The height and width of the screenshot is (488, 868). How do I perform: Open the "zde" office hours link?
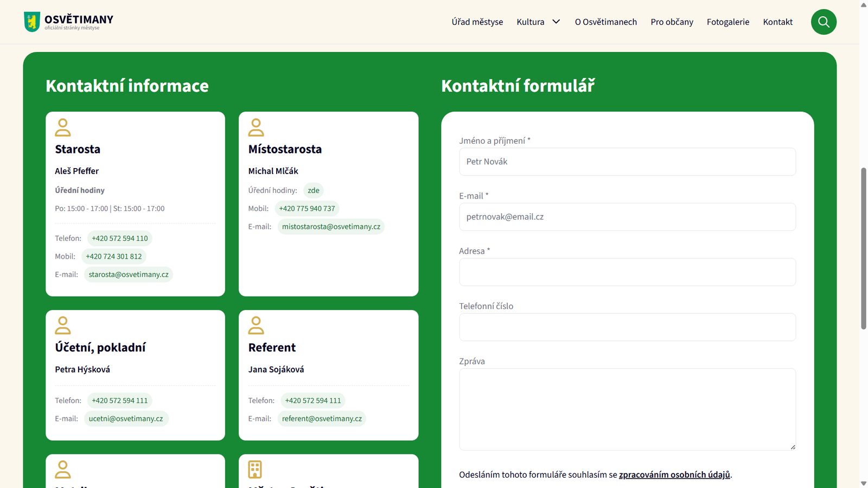pyautogui.click(x=313, y=190)
